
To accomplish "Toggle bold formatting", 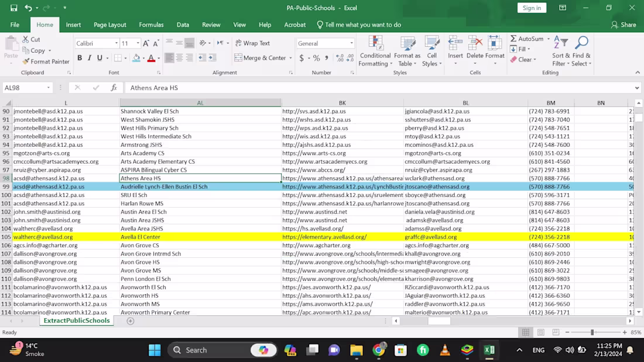I will [80, 58].
